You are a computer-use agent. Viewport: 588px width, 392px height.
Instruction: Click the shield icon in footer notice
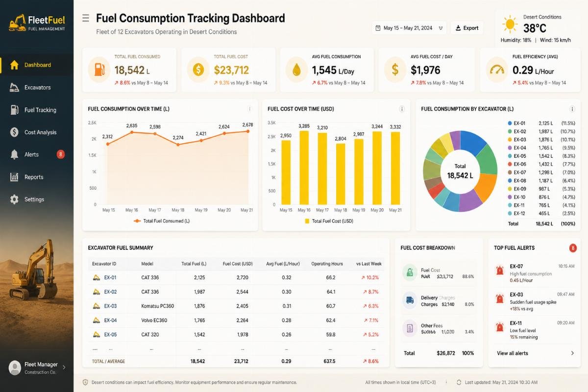pyautogui.click(x=85, y=382)
